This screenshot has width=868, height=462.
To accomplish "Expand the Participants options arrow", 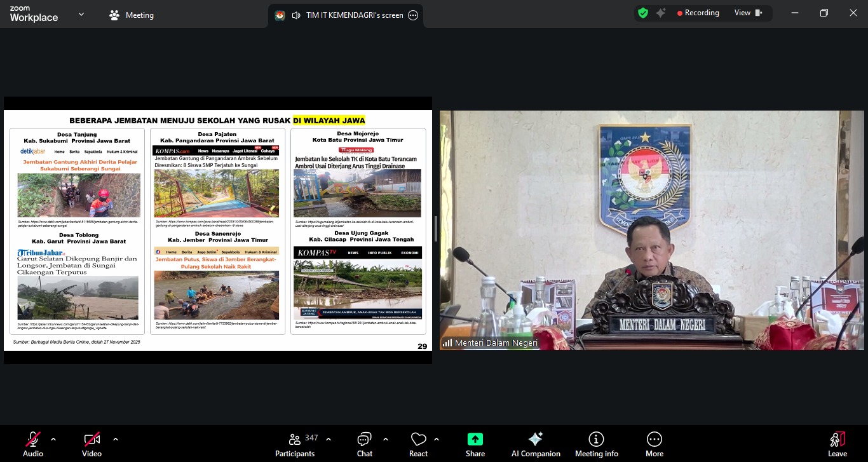I will [x=329, y=439].
